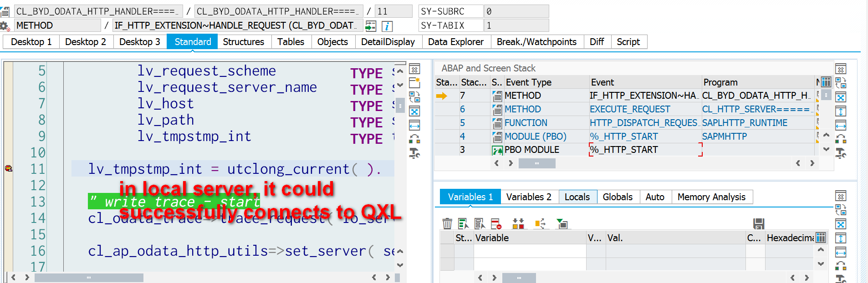Image resolution: width=868 pixels, height=283 pixels.
Task: Click the MODULE (PBO) event type link
Action: pos(536,136)
